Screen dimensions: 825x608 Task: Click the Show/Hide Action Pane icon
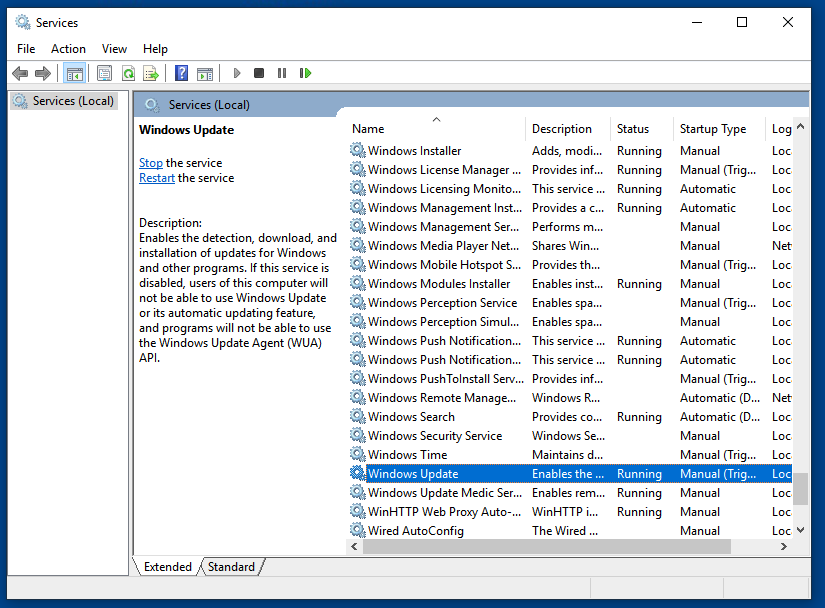pyautogui.click(x=205, y=73)
